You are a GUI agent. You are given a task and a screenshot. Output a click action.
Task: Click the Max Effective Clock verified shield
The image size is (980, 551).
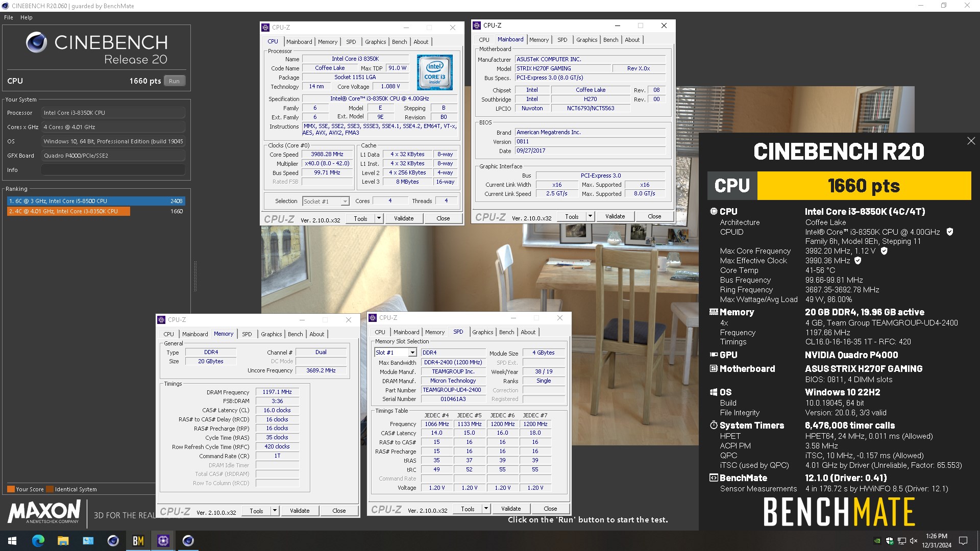[858, 261]
